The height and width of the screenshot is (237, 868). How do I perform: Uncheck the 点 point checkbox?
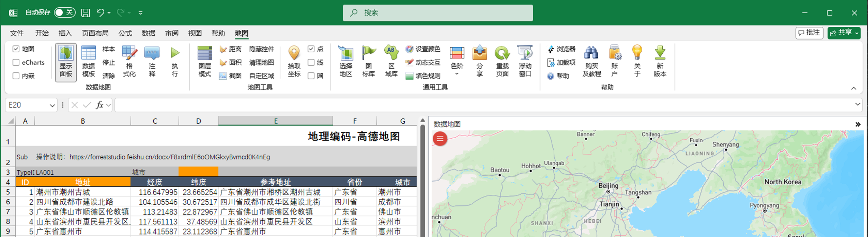pos(311,49)
